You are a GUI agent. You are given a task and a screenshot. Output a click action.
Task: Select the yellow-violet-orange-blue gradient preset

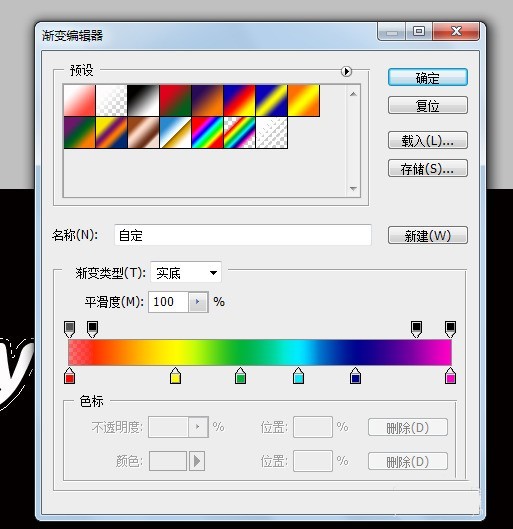click(x=111, y=132)
